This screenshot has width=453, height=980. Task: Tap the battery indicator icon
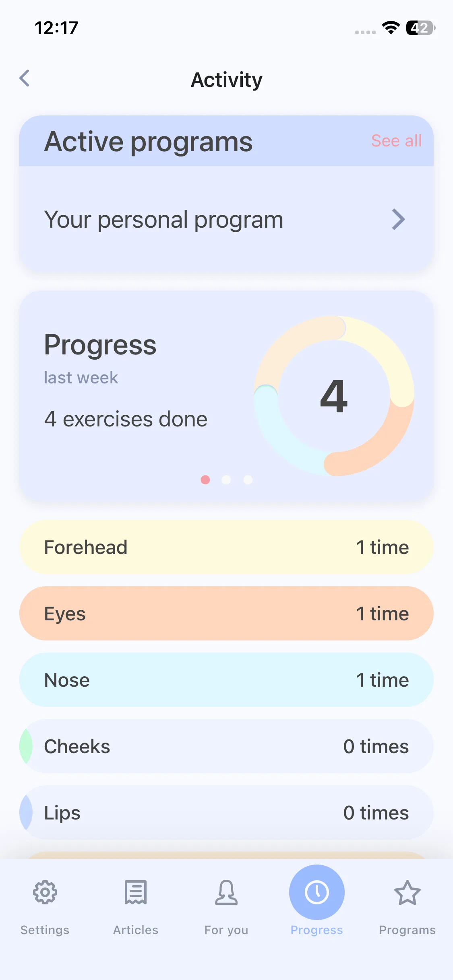tap(420, 28)
